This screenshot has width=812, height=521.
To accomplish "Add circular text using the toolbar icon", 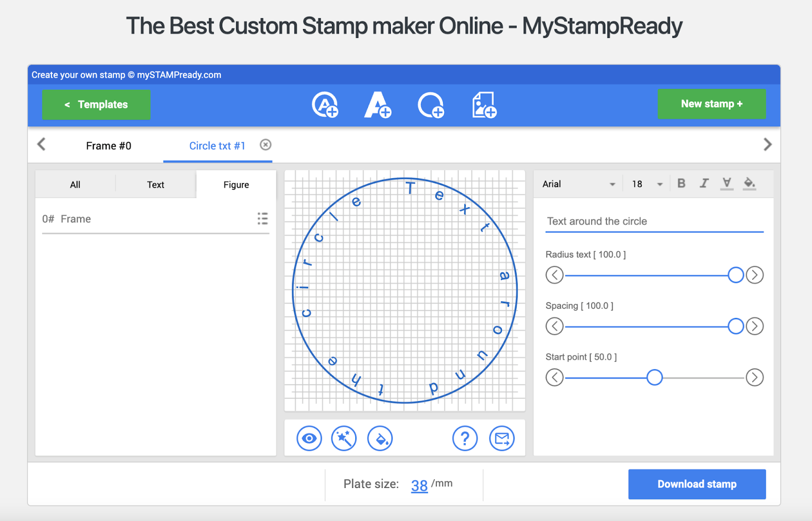I will click(325, 105).
